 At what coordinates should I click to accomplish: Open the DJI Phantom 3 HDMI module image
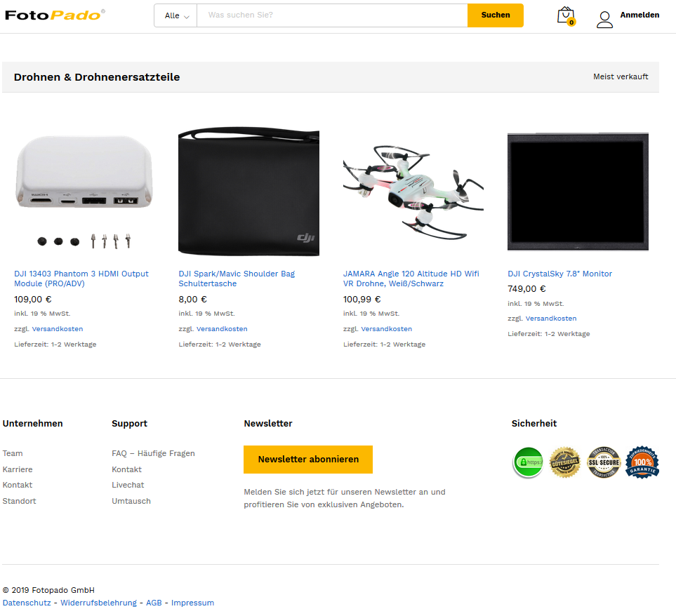coord(84,192)
